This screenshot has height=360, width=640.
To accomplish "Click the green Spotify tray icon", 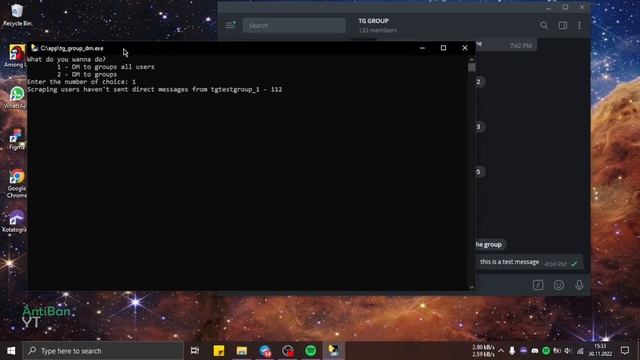I will click(546, 351).
